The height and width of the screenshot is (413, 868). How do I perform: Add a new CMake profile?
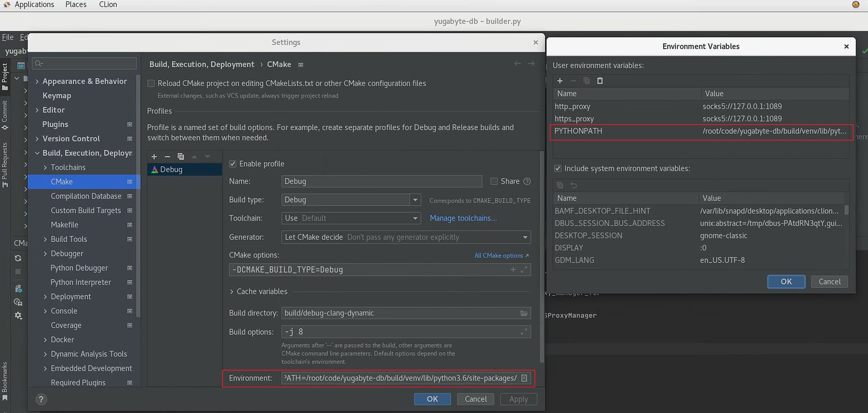click(x=154, y=156)
